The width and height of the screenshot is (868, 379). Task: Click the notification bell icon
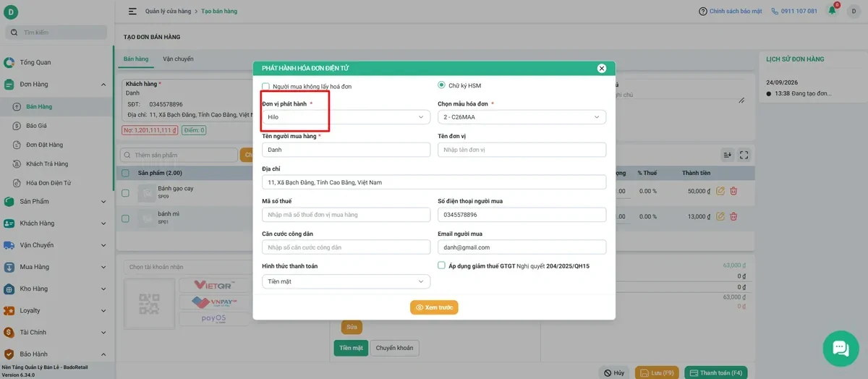[x=832, y=11]
